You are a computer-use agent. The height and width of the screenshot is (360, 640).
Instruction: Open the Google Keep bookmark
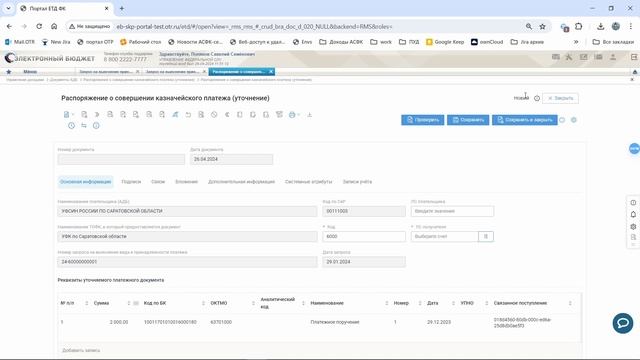pyautogui.click(x=445, y=42)
